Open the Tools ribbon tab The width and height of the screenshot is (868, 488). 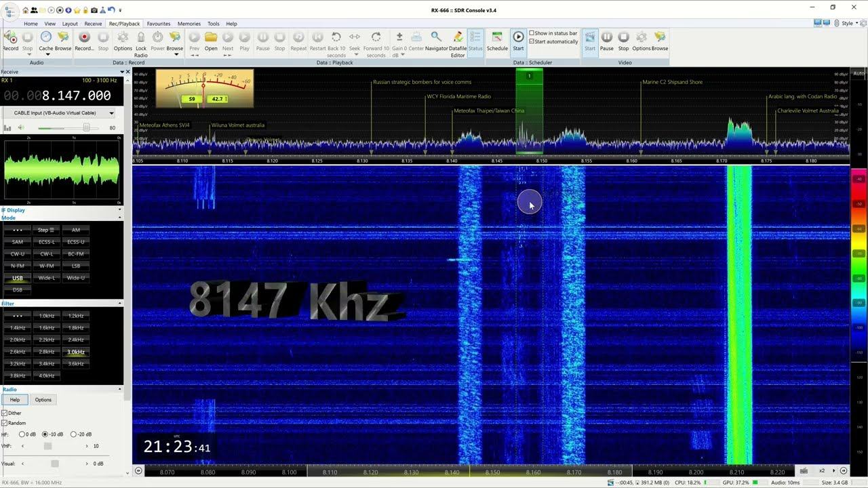pos(214,24)
